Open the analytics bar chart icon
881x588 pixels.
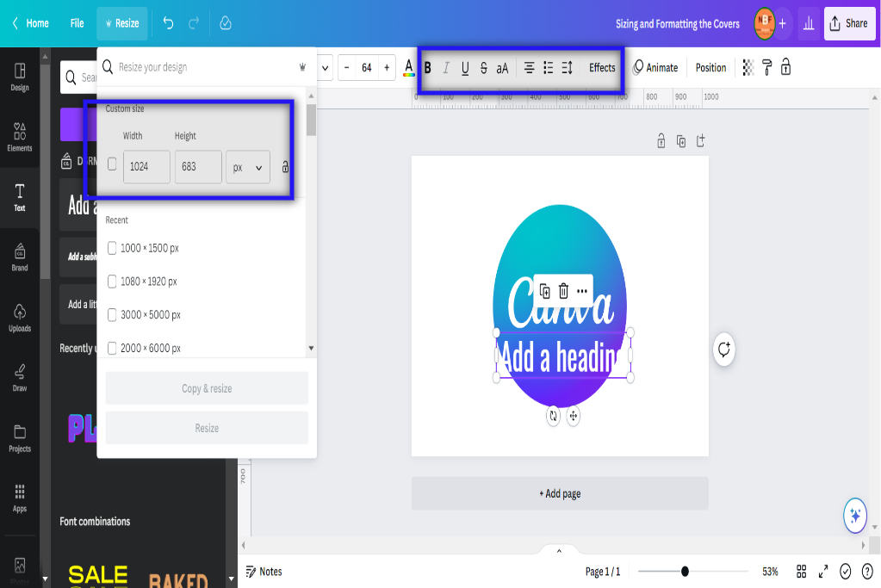[809, 23]
